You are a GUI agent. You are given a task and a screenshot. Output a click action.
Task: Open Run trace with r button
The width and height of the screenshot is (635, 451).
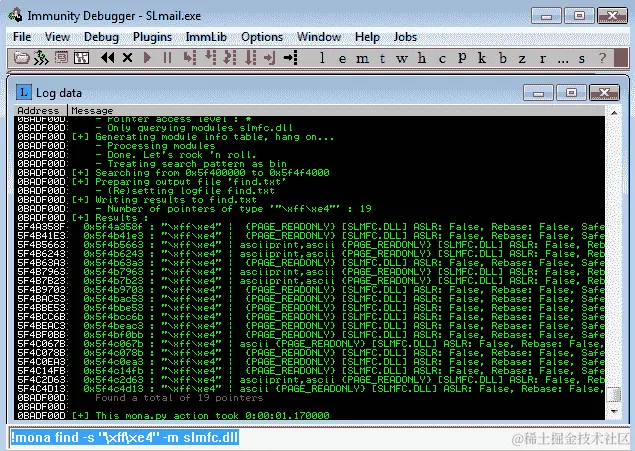(x=543, y=59)
